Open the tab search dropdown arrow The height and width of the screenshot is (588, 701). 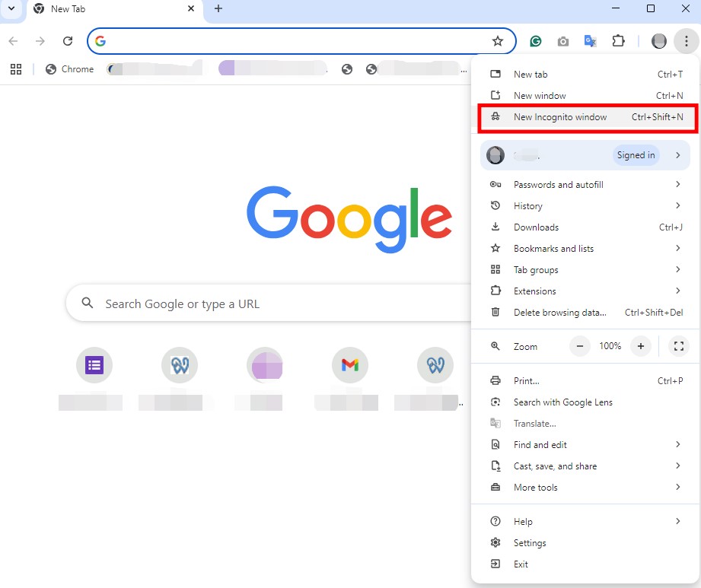(11, 8)
